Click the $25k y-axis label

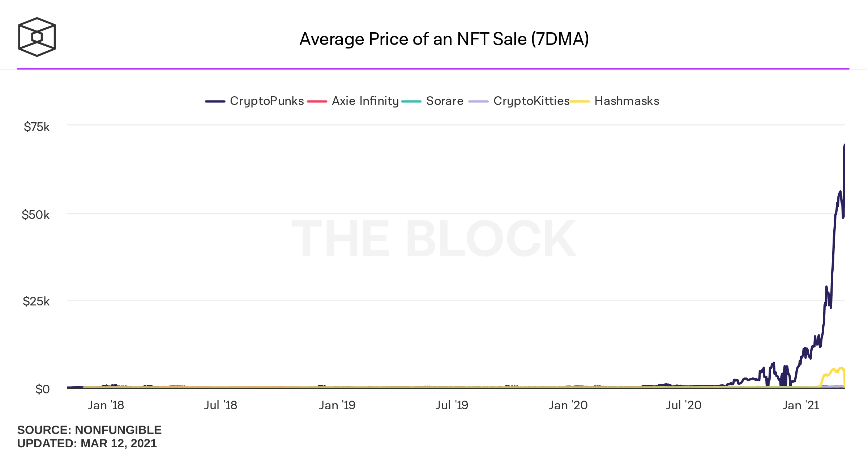36,301
